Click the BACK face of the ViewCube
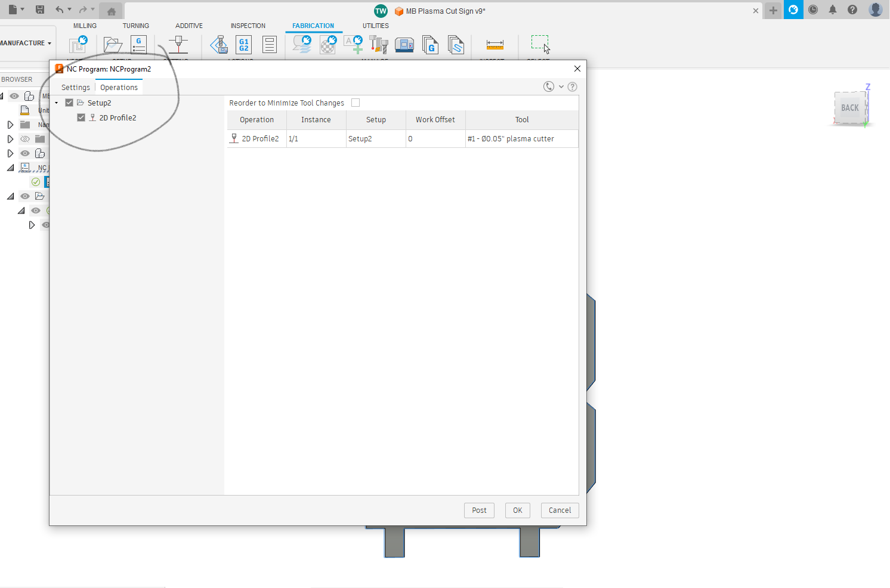 pos(849,108)
